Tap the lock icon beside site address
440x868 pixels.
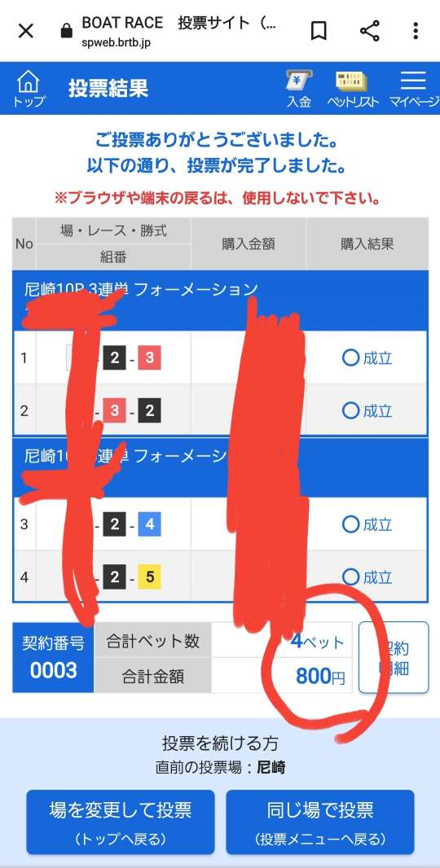click(x=67, y=32)
